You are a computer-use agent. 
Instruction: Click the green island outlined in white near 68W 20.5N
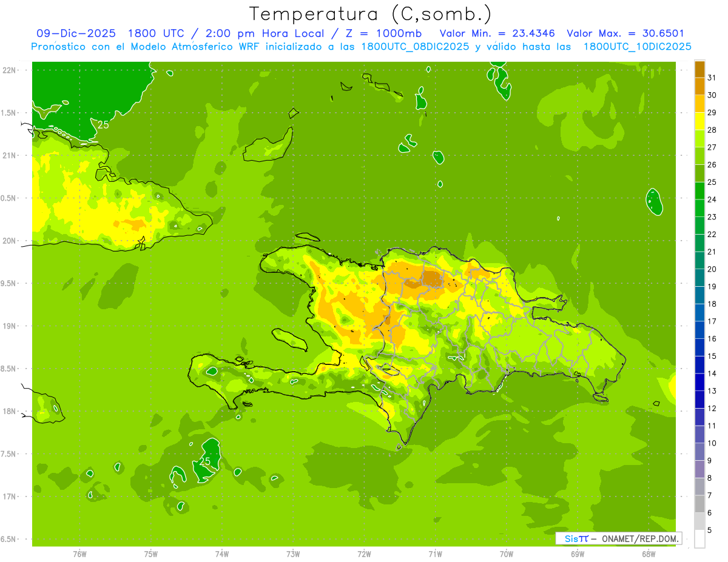(653, 202)
